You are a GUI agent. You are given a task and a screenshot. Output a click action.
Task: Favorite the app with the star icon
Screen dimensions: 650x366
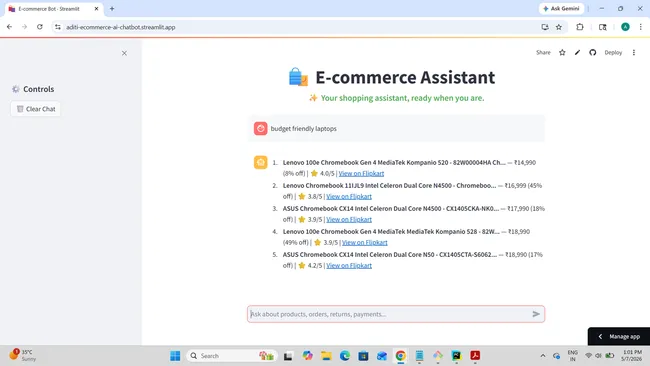(x=562, y=53)
